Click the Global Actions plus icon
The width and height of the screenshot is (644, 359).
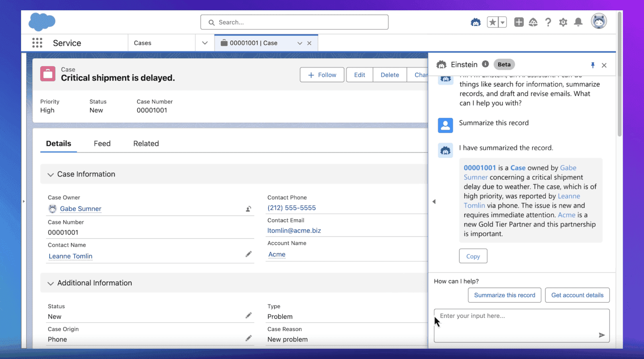[519, 22]
